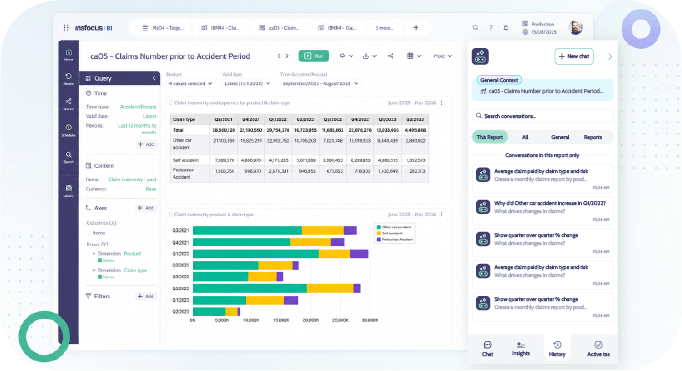Start a New chat
This screenshot has height=371, width=682.
(574, 57)
